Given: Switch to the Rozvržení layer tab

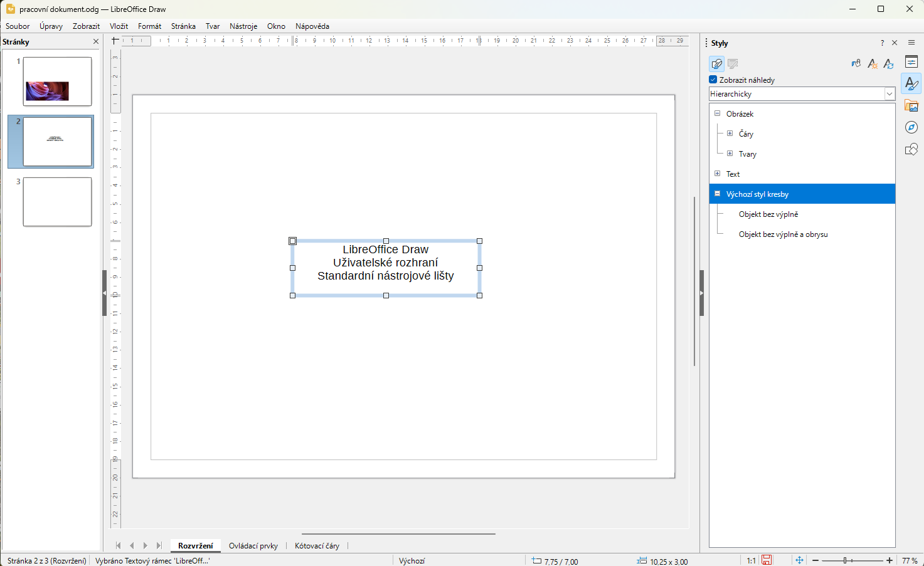Looking at the screenshot, I should [196, 546].
